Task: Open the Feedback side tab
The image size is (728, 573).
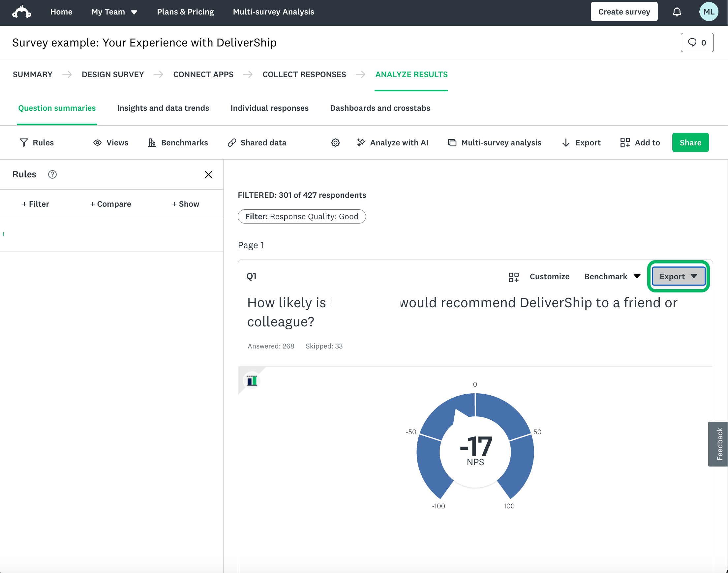Action: coord(719,443)
